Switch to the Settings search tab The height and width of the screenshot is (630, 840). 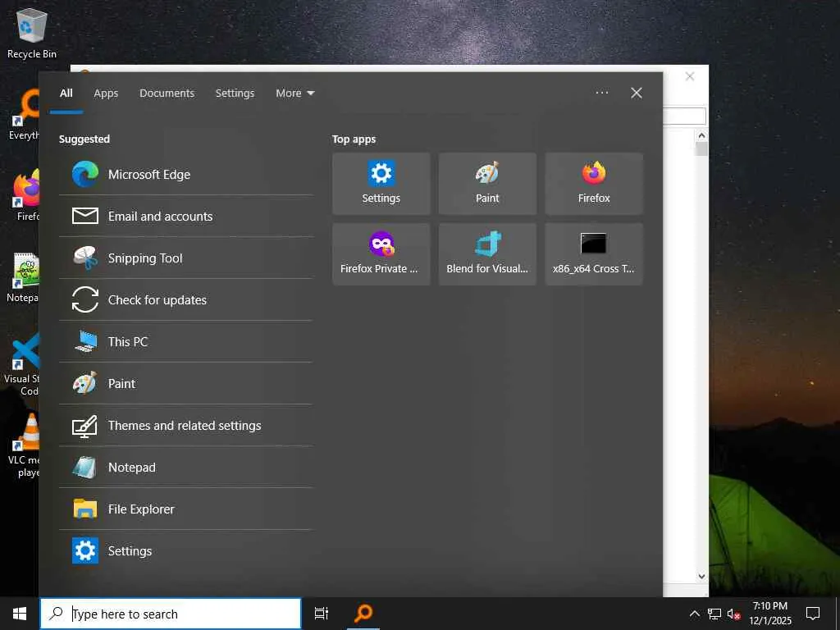pos(235,94)
